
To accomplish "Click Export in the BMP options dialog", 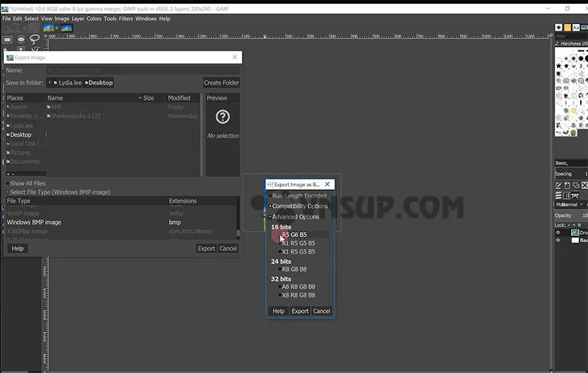I will (300, 311).
